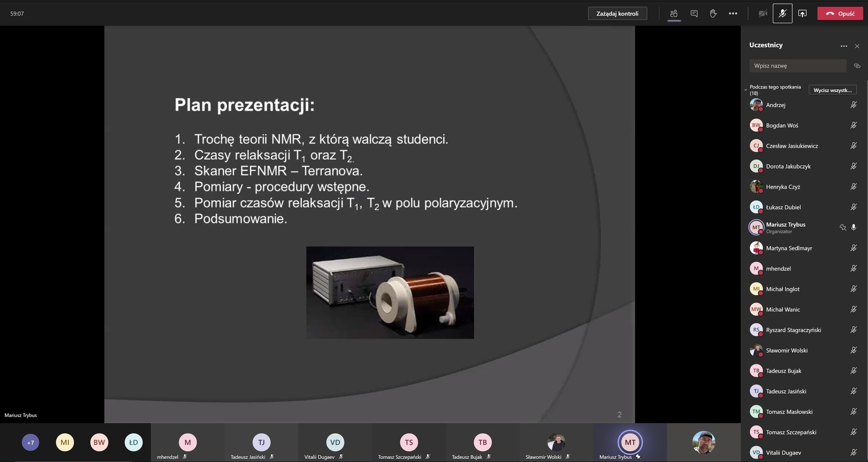Image resolution: width=868 pixels, height=462 pixels.
Task: Toggle the camera button in toolbar
Action: [763, 14]
